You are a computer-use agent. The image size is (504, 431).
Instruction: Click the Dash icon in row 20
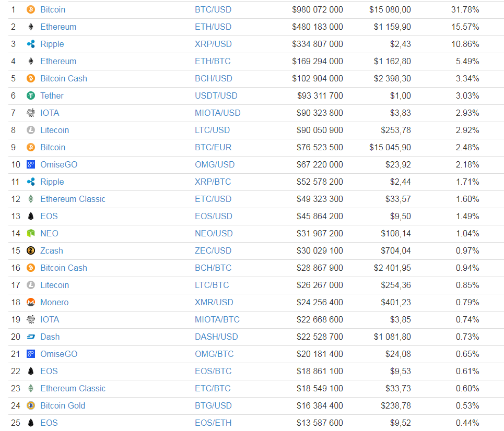coord(31,337)
